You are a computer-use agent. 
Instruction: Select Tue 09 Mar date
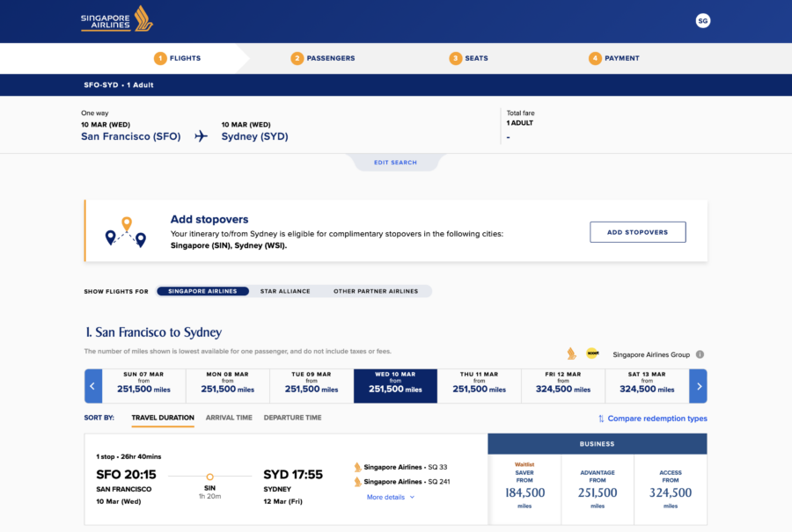point(312,386)
